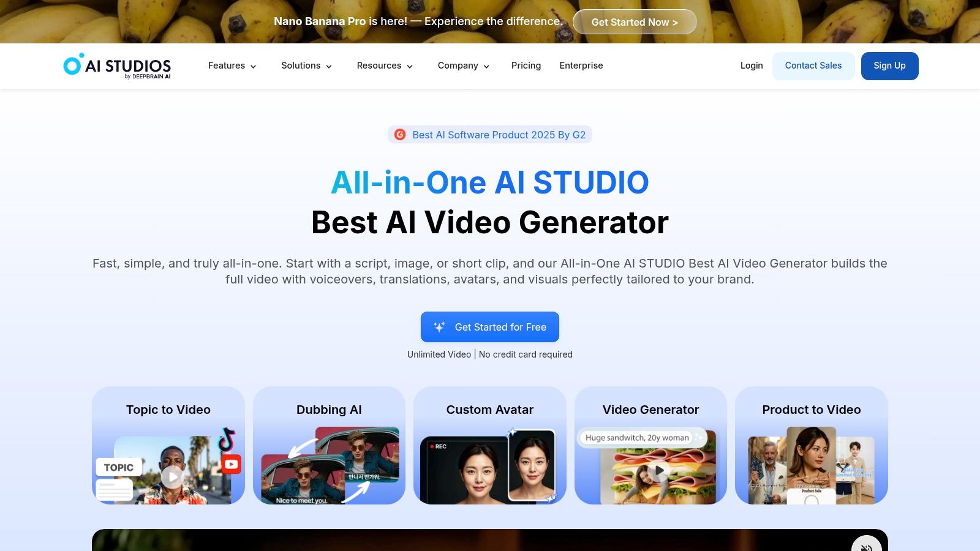This screenshot has height=551, width=980.
Task: Open the Solutions dropdown menu
Action: click(306, 66)
